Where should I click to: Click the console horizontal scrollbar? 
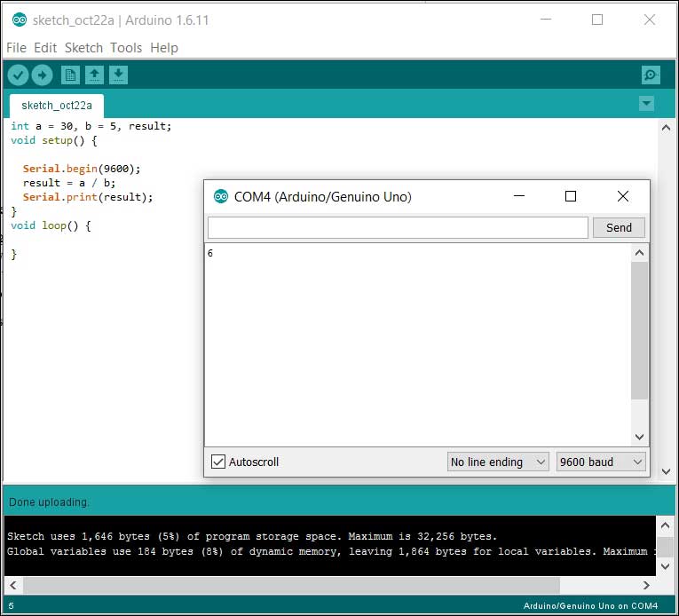click(293, 585)
